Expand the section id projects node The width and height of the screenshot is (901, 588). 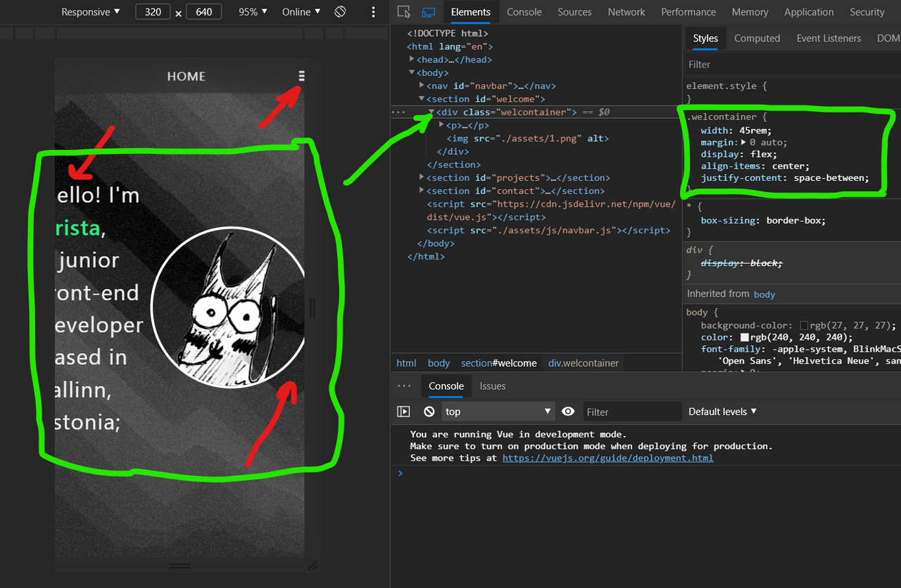(422, 178)
